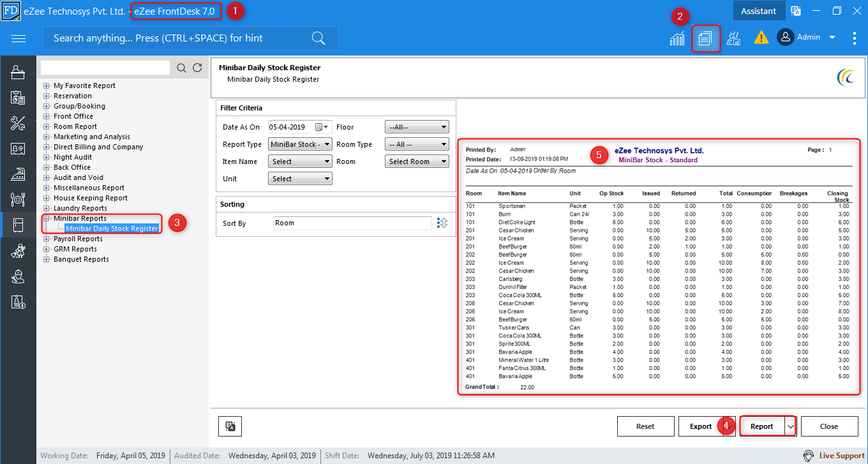This screenshot has width=868, height=464.
Task: Open the guest contact card sidebar icon
Action: click(x=18, y=149)
